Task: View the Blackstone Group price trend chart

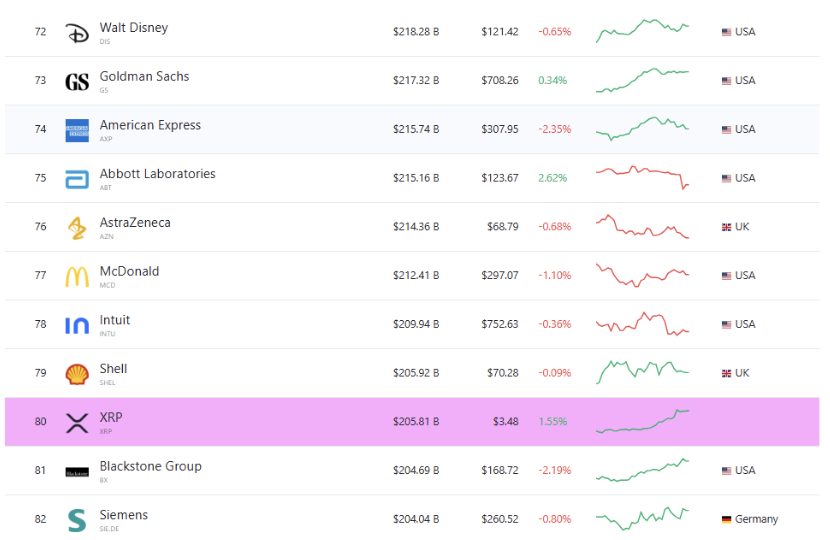Action: 643,470
